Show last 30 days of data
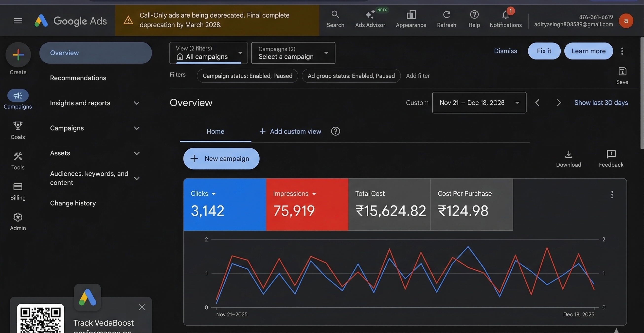Screen dimensions: 644x333 coord(601,102)
